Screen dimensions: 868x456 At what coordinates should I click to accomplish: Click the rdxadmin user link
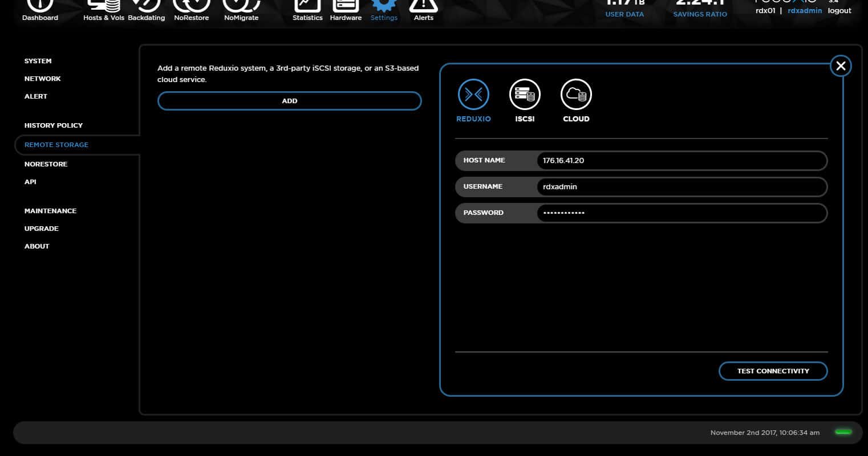(x=805, y=11)
